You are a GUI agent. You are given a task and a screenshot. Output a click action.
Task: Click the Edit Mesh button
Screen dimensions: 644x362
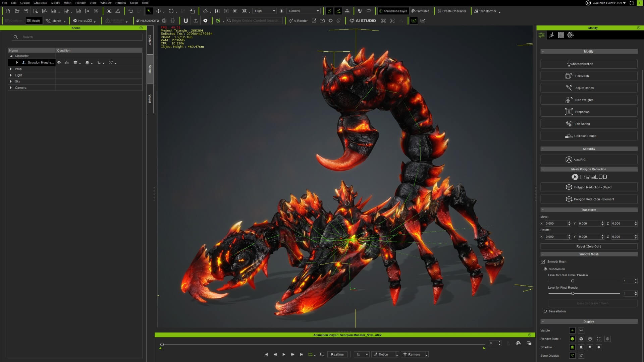(589, 76)
